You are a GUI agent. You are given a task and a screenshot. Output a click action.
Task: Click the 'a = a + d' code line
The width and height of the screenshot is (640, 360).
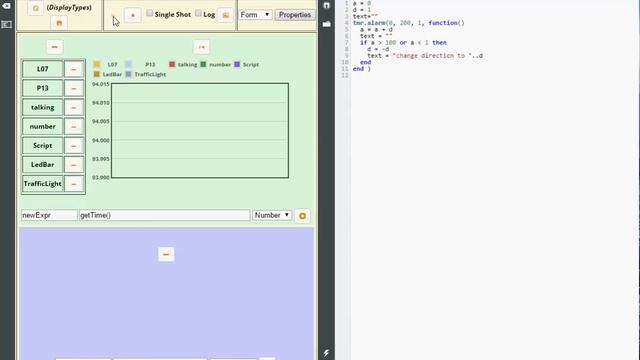coord(376,29)
